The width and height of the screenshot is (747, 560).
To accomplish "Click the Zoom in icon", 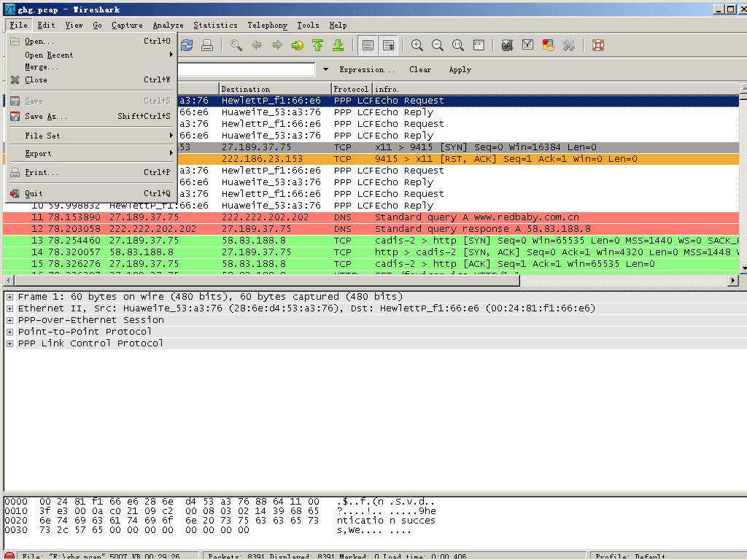I will pyautogui.click(x=417, y=45).
